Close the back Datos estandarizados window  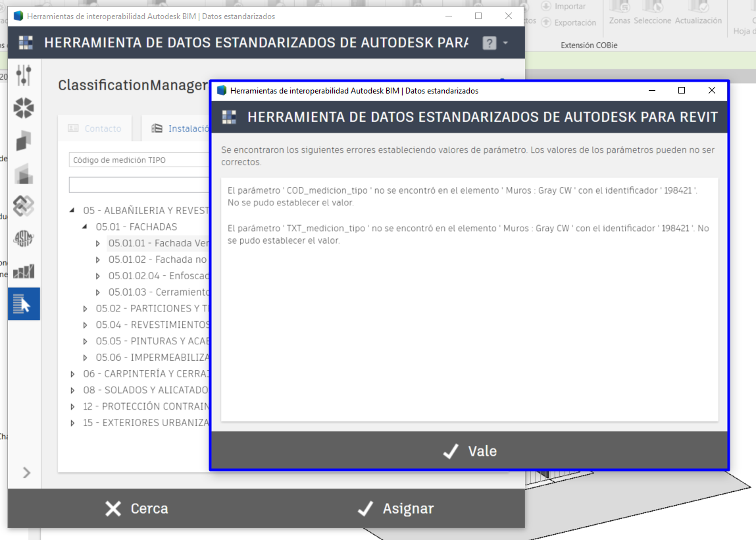tap(509, 16)
